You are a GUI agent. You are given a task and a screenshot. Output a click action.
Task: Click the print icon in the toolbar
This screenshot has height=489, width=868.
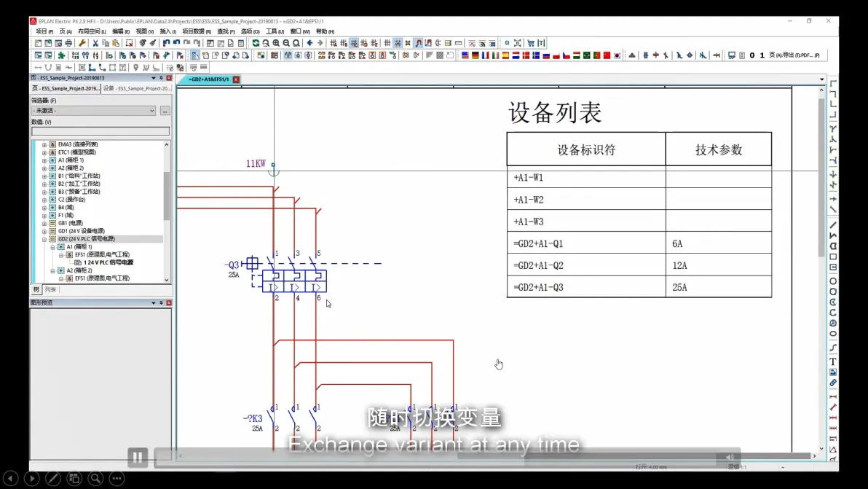point(68,43)
